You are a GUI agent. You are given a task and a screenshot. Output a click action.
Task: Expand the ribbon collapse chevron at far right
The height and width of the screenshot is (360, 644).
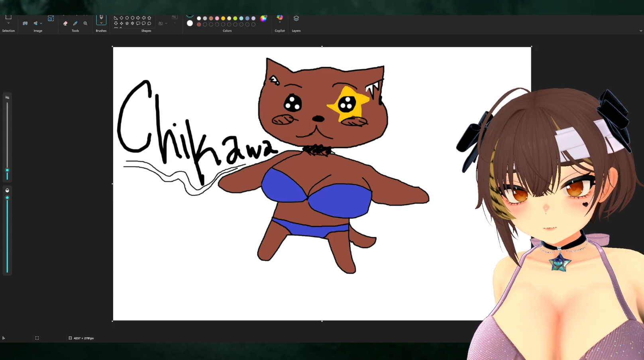tap(641, 31)
